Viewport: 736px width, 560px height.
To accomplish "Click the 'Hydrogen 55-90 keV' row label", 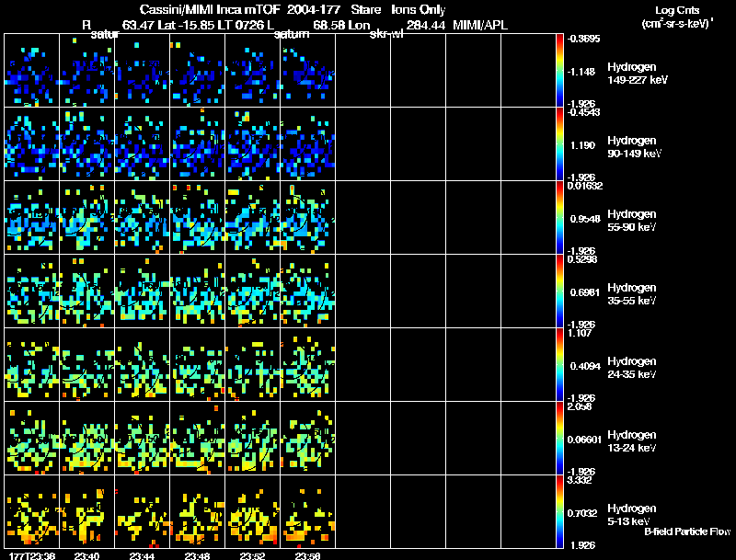I will 632,221.
